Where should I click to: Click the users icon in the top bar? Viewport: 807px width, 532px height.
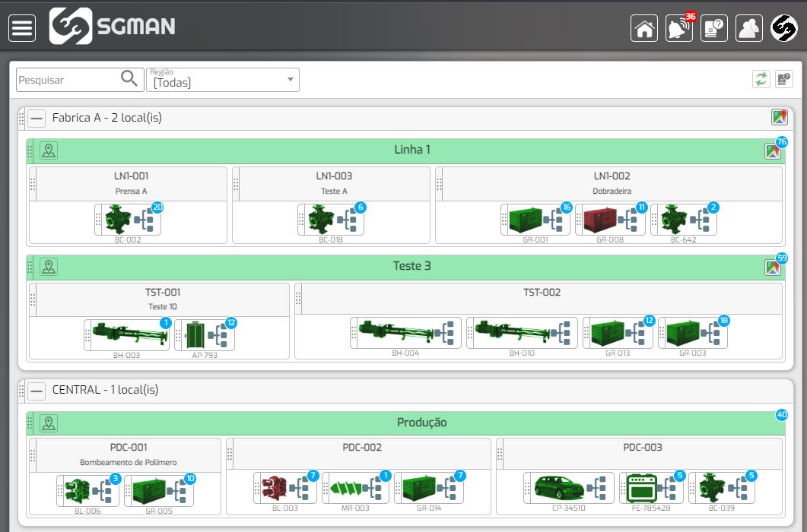click(x=748, y=28)
